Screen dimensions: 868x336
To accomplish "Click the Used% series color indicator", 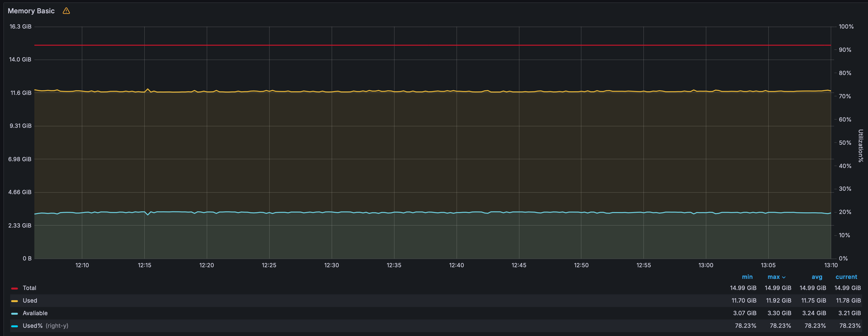I will pyautogui.click(x=15, y=326).
